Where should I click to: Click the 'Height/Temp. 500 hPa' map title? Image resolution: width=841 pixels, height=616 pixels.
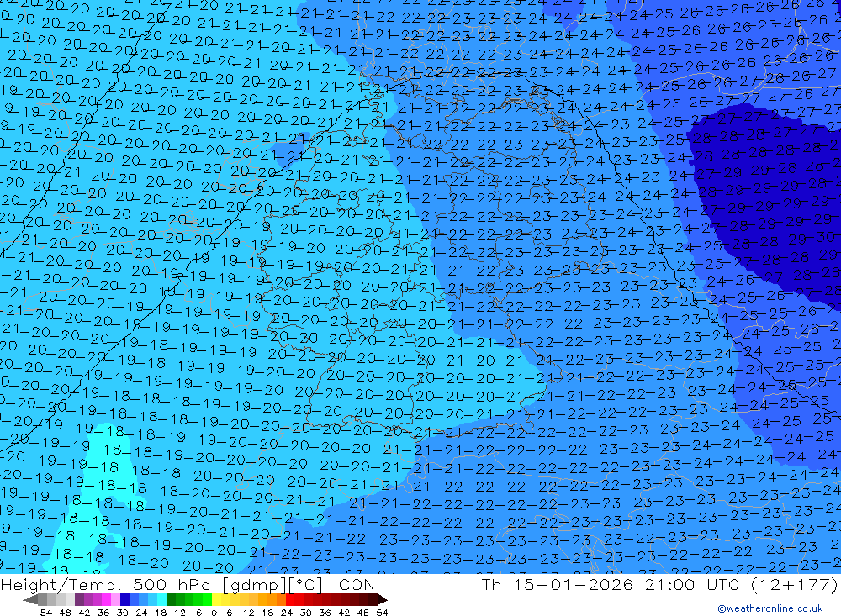point(108,584)
